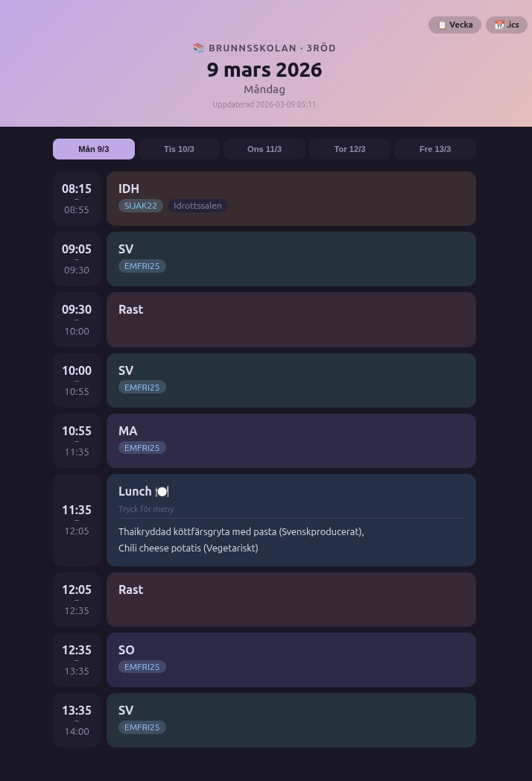
Task: Switch to the Tis 10/3 tab
Action: point(179,149)
